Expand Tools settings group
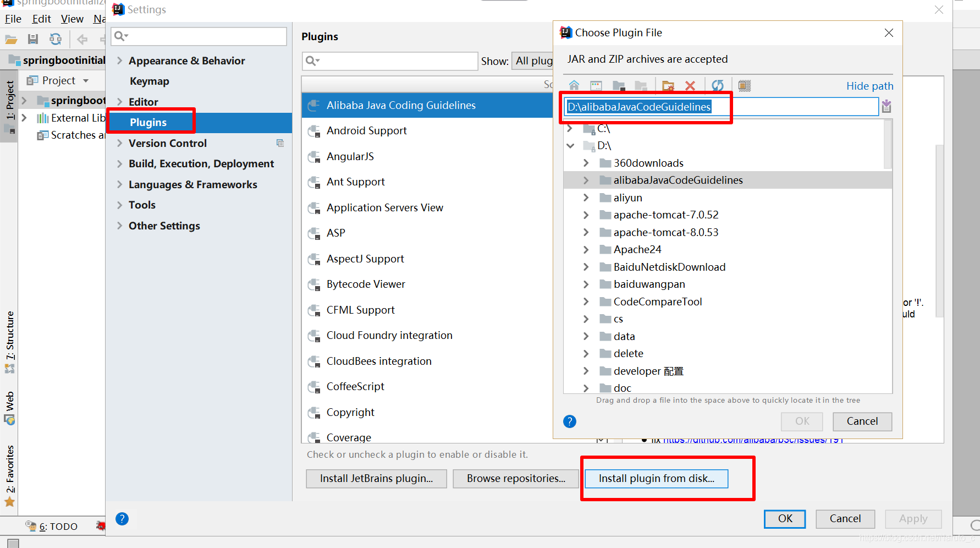The width and height of the screenshot is (980, 548). pyautogui.click(x=119, y=205)
